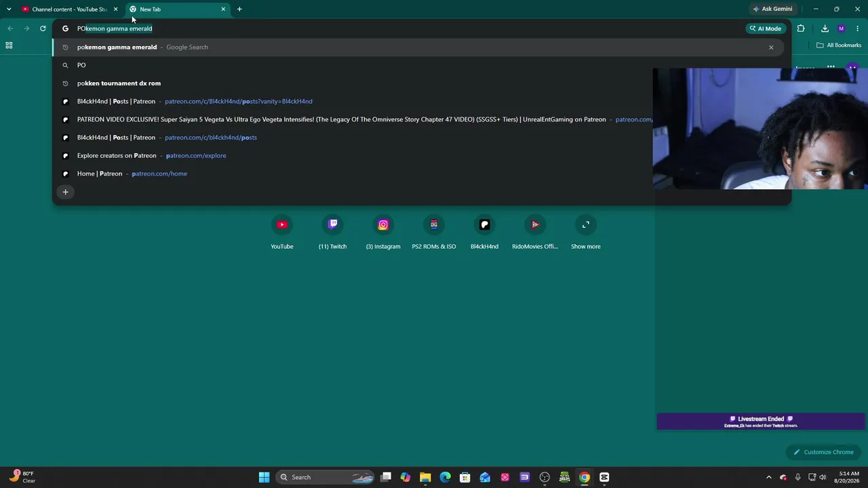Image resolution: width=868 pixels, height=488 pixels.
Task: Open the PS2 ROMs & ISO shortcut
Action: point(434,232)
